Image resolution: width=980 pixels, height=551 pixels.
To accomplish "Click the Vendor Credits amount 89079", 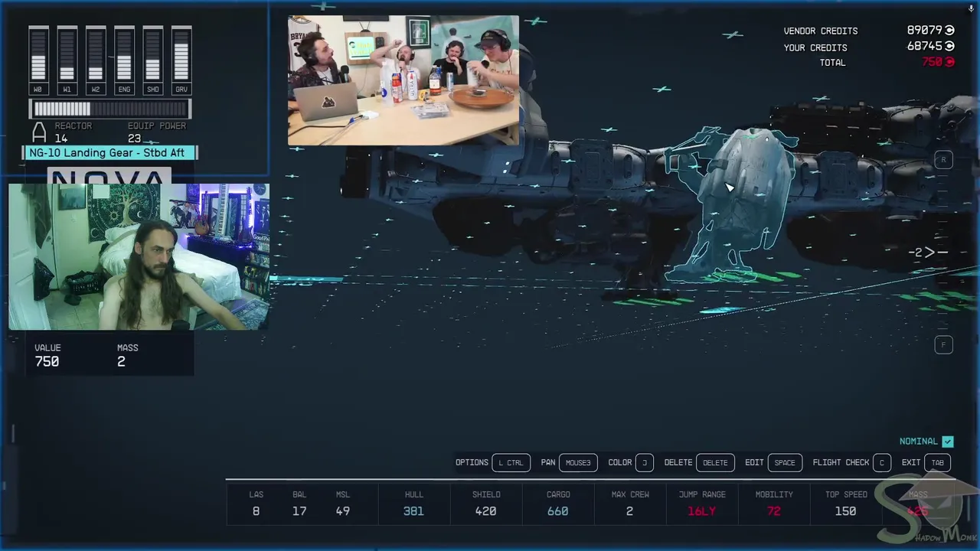I will pos(924,31).
